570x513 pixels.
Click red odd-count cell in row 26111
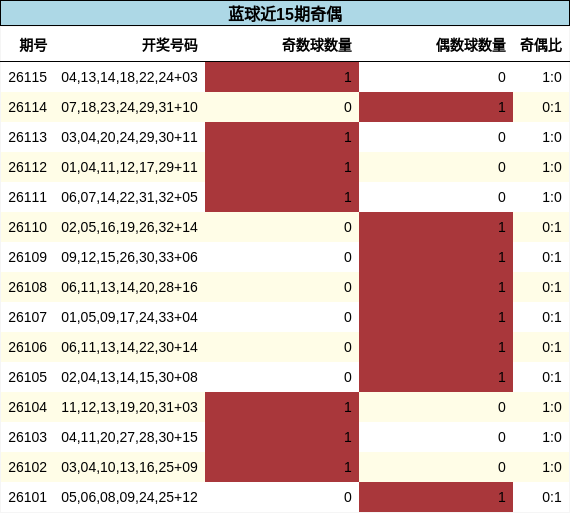(282, 197)
